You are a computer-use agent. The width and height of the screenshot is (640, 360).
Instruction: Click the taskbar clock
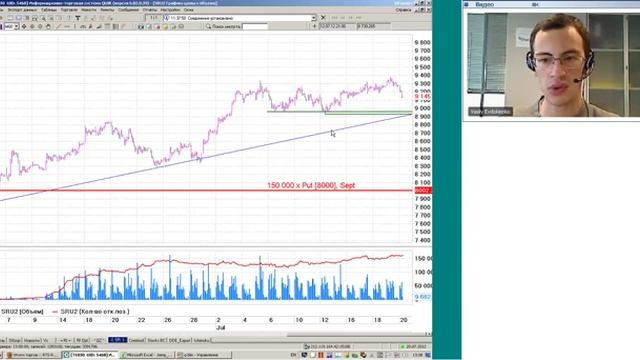click(419, 355)
